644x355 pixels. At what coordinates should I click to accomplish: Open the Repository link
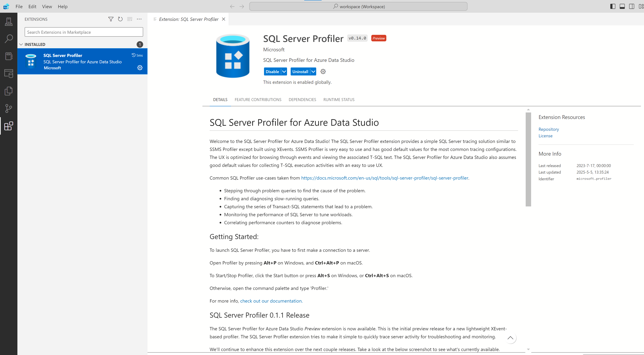click(x=549, y=129)
